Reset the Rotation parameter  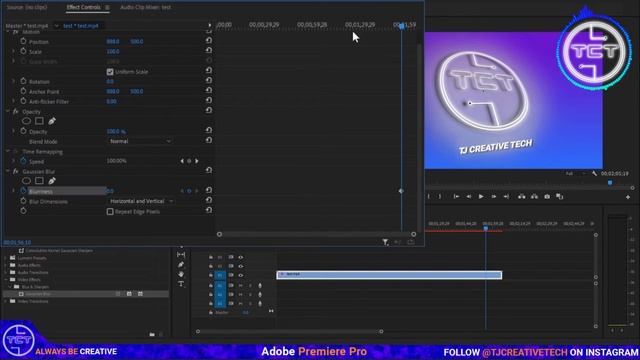click(x=209, y=80)
